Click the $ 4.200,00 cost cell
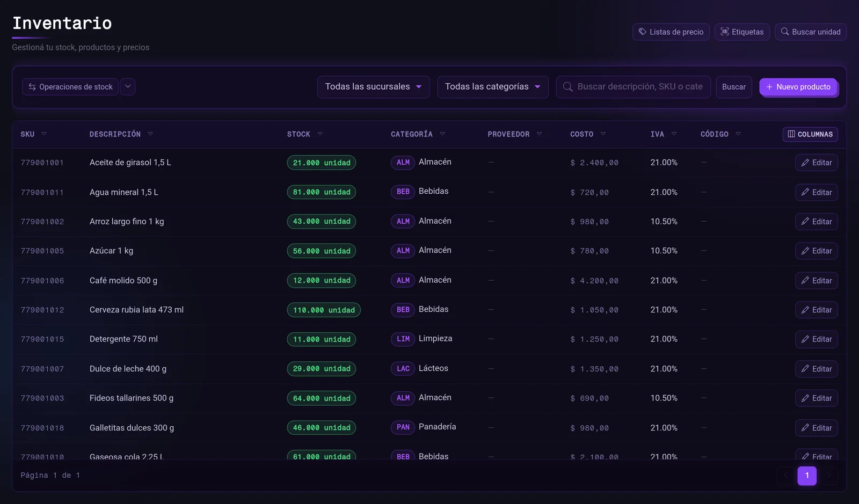Viewport: 859px width, 504px height. click(594, 280)
